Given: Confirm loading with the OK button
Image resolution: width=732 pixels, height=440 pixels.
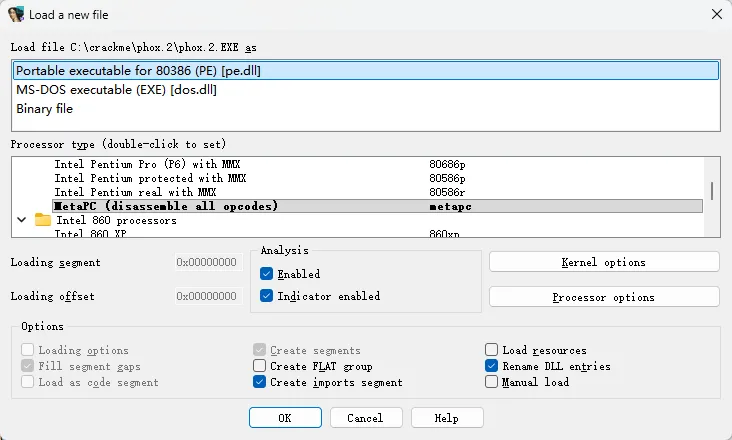Looking at the screenshot, I should [285, 418].
